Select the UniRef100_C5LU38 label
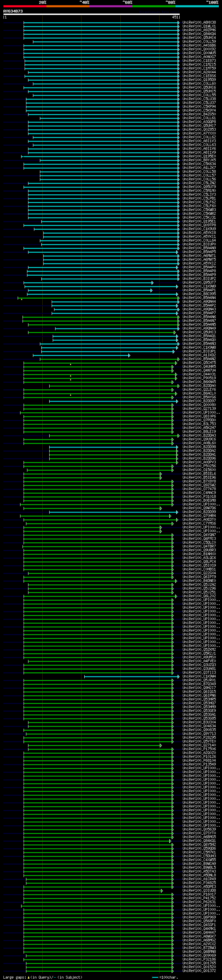 tap(199, 99)
